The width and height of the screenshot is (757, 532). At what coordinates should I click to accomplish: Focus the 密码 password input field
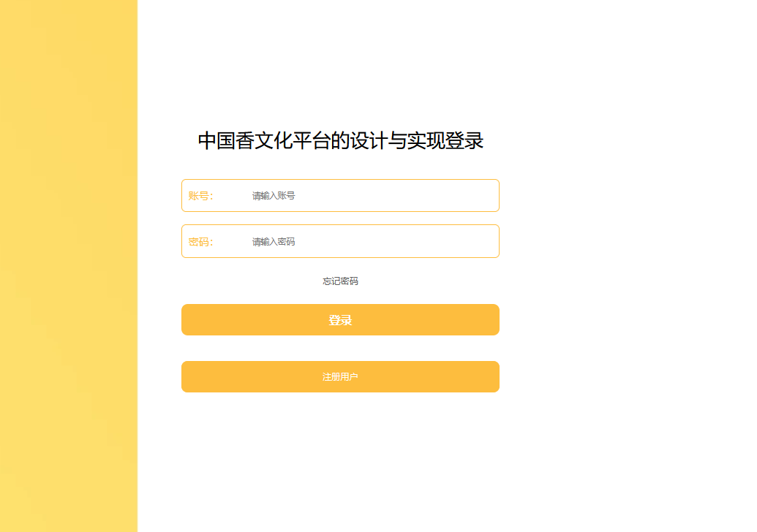point(366,241)
